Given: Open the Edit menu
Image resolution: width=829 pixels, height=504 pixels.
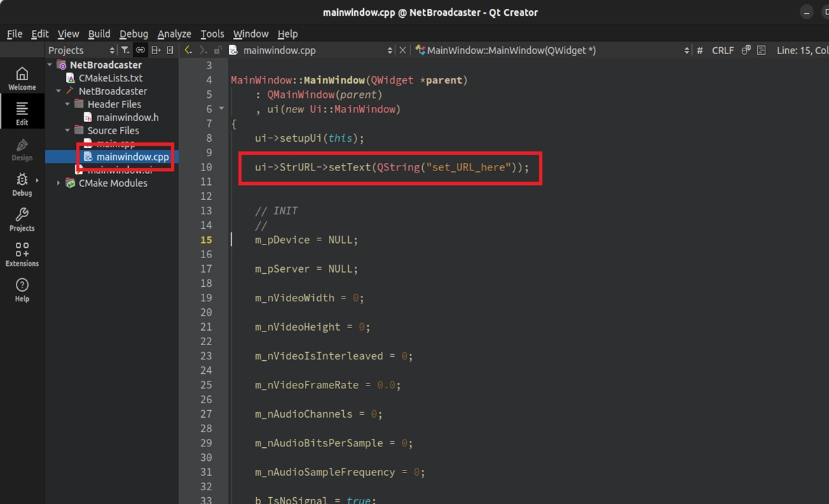Looking at the screenshot, I should click(40, 34).
